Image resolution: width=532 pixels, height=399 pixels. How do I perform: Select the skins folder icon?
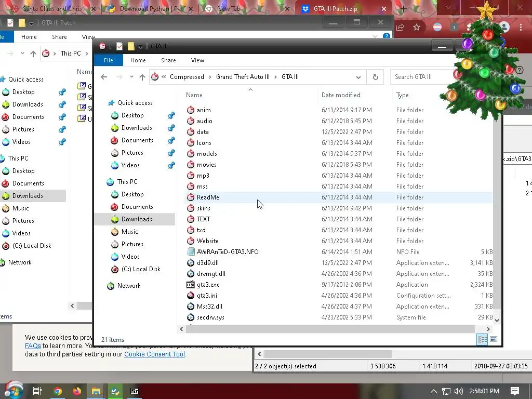click(x=191, y=208)
